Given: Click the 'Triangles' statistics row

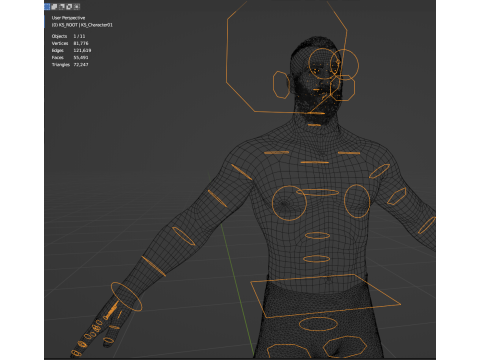Looking at the screenshot, I should [70, 65].
